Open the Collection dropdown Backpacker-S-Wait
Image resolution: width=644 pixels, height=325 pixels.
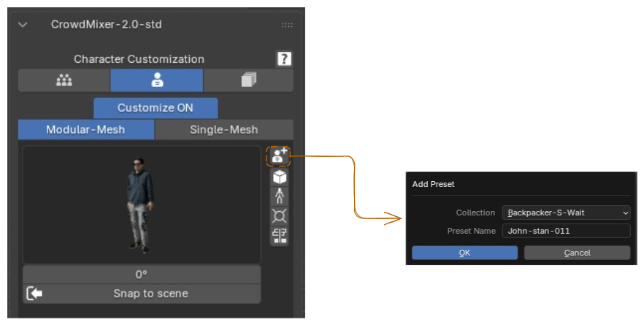[566, 213]
